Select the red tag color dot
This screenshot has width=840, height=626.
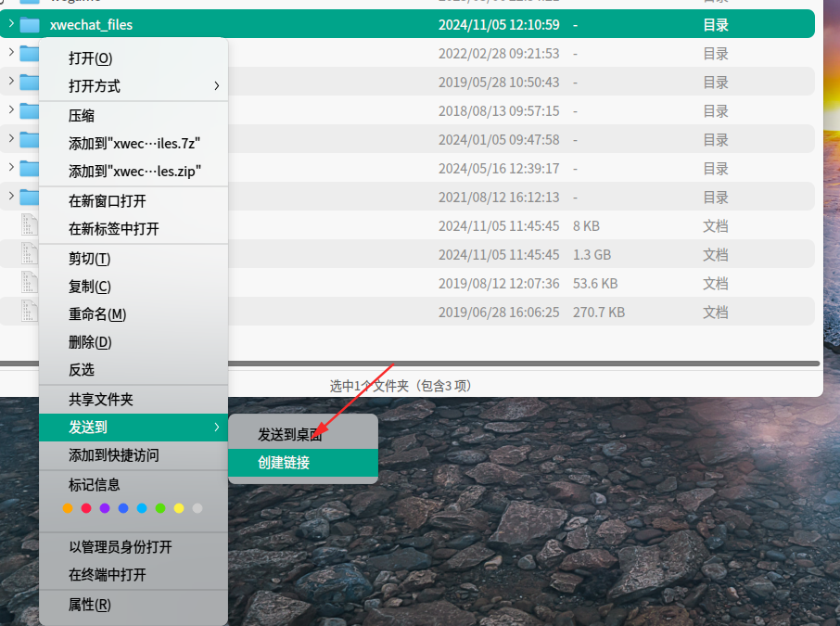[86, 508]
